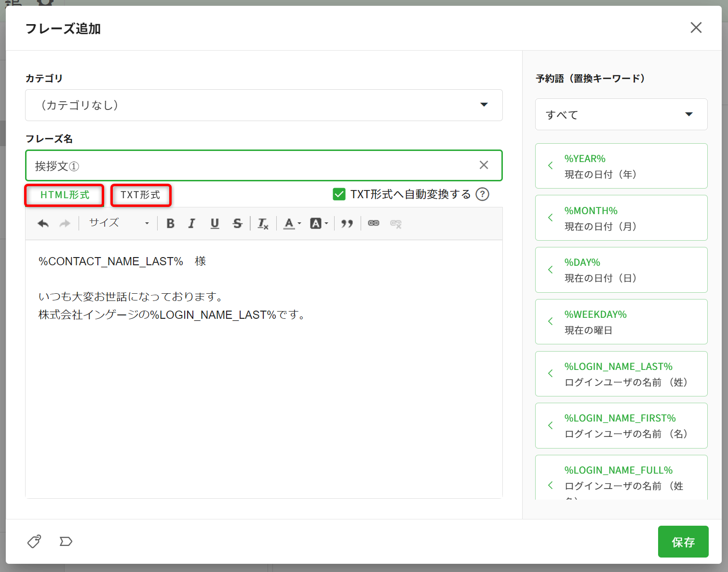Open the background color picker
728x572 pixels.
[x=319, y=223]
